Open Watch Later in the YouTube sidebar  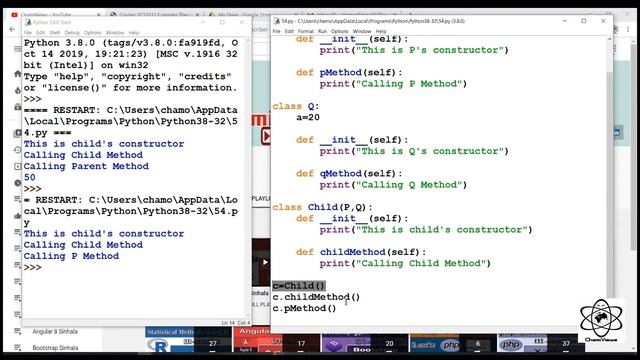pyautogui.click(x=18, y=183)
